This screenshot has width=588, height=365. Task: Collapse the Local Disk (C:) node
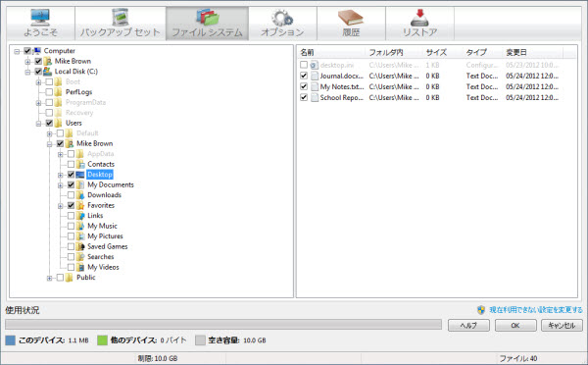(27, 72)
